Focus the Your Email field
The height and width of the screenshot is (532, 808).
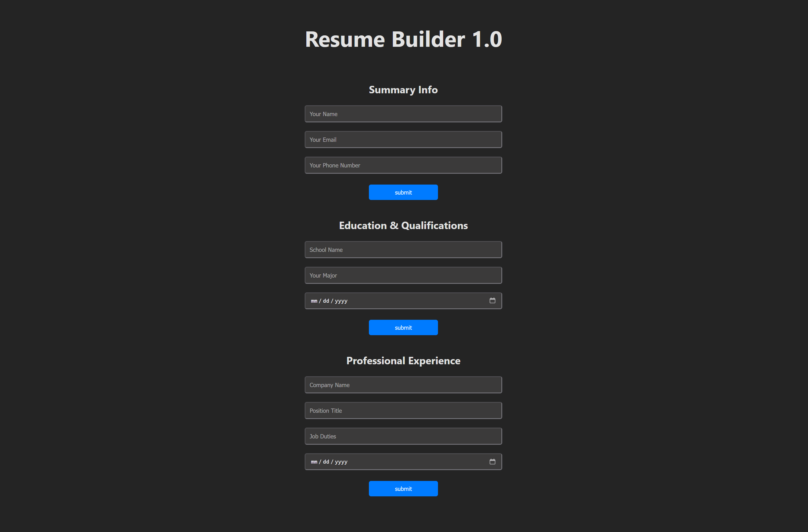point(403,139)
